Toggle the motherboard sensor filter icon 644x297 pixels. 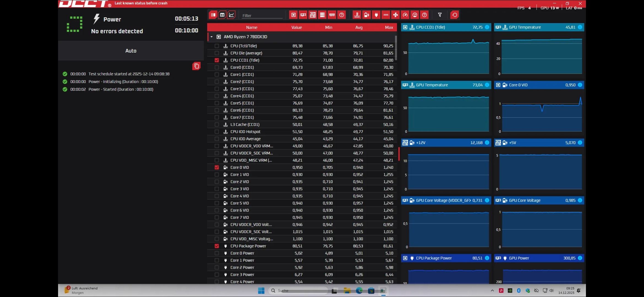(x=313, y=15)
